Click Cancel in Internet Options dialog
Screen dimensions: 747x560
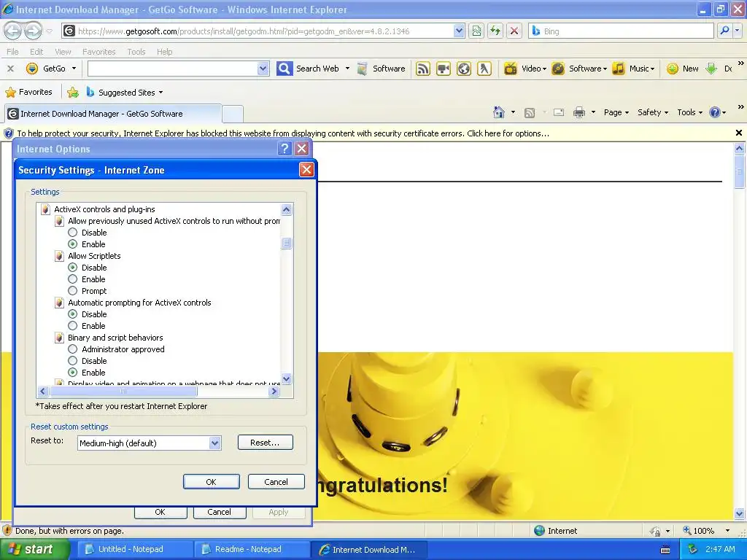coord(219,512)
